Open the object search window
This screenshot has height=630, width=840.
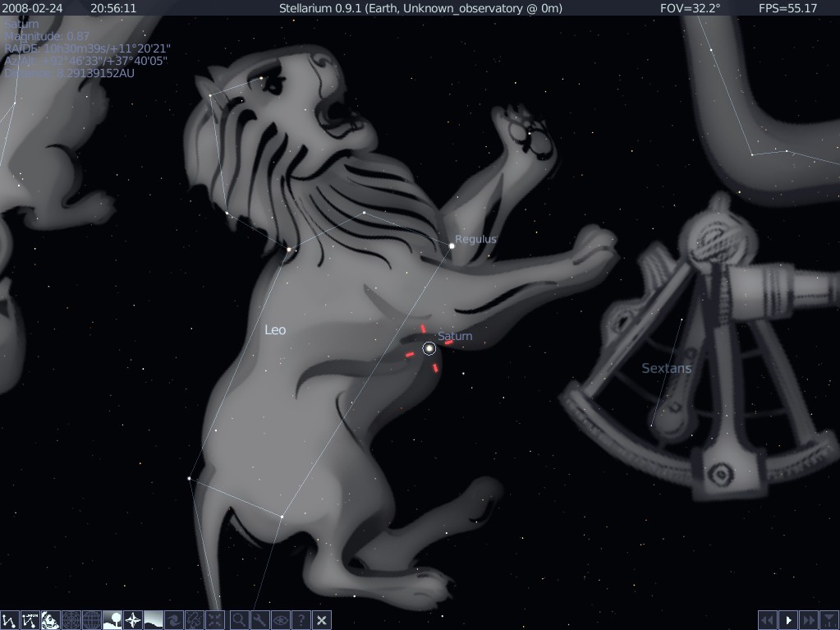pyautogui.click(x=240, y=620)
